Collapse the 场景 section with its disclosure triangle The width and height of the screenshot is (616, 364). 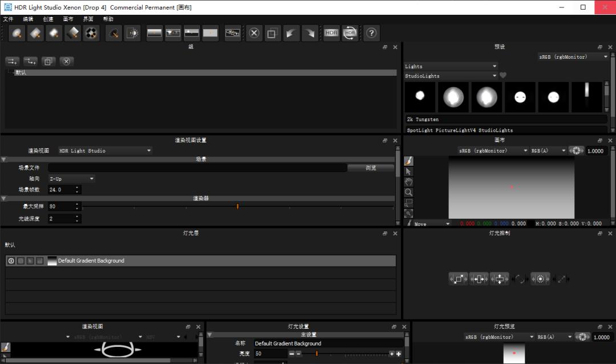tap(4, 158)
